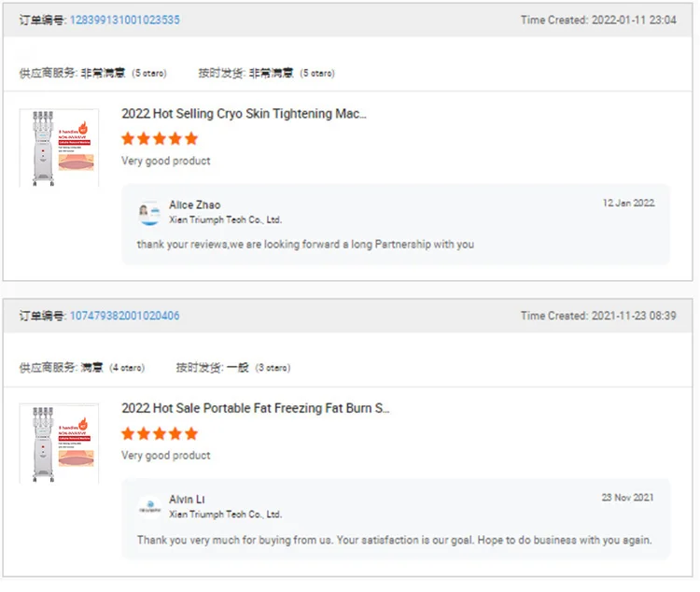The height and width of the screenshot is (592, 700).
Task: Click Alvin Li's avatar icon
Action: click(x=149, y=507)
